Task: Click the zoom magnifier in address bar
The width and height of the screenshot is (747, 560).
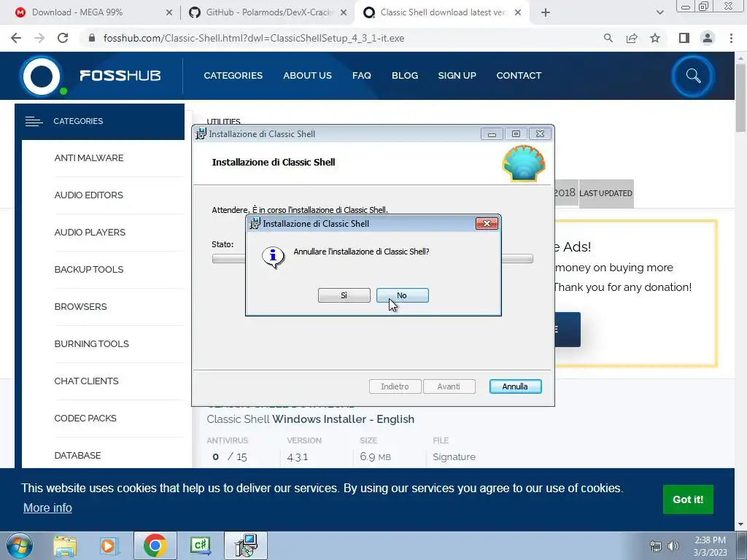Action: 608,38
